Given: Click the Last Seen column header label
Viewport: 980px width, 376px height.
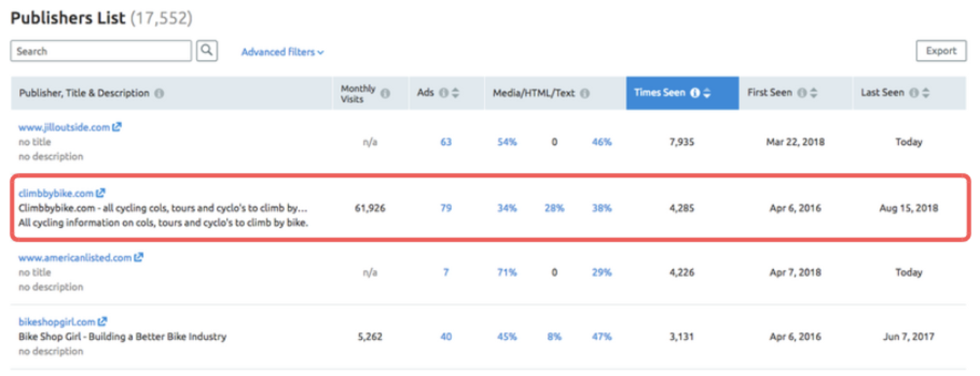Looking at the screenshot, I should tap(882, 93).
